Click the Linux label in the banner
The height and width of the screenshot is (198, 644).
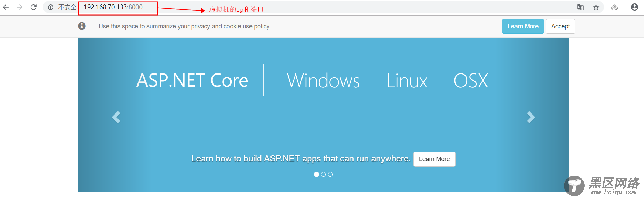[407, 81]
